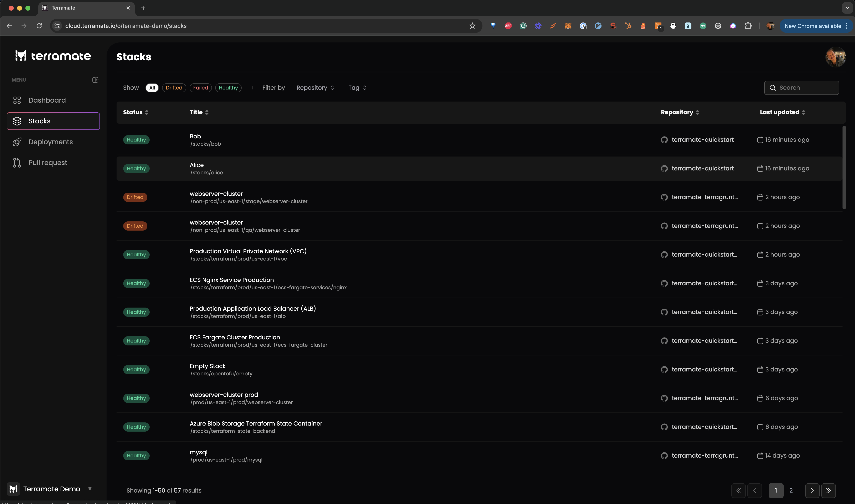Collapse the MENU sidebar panel
855x504 pixels.
pyautogui.click(x=95, y=79)
